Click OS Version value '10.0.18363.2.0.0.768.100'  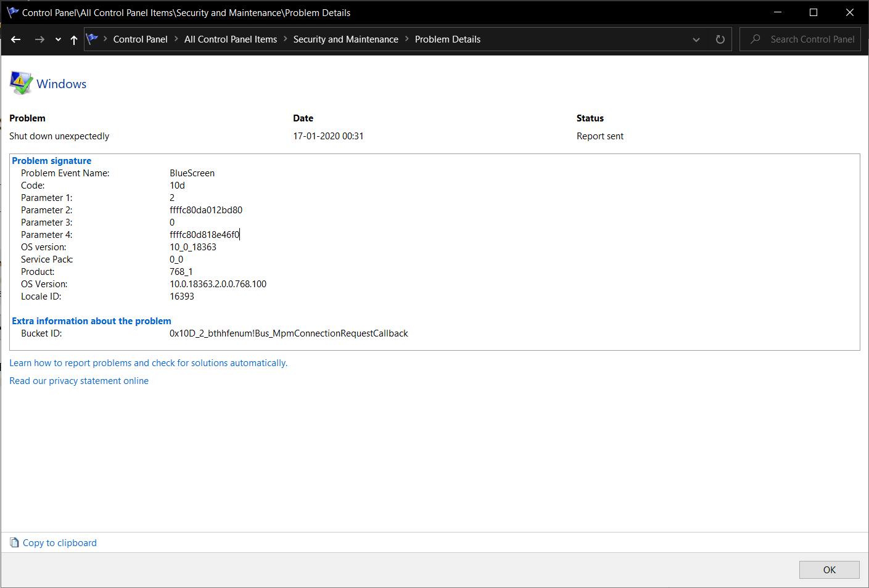tap(218, 284)
